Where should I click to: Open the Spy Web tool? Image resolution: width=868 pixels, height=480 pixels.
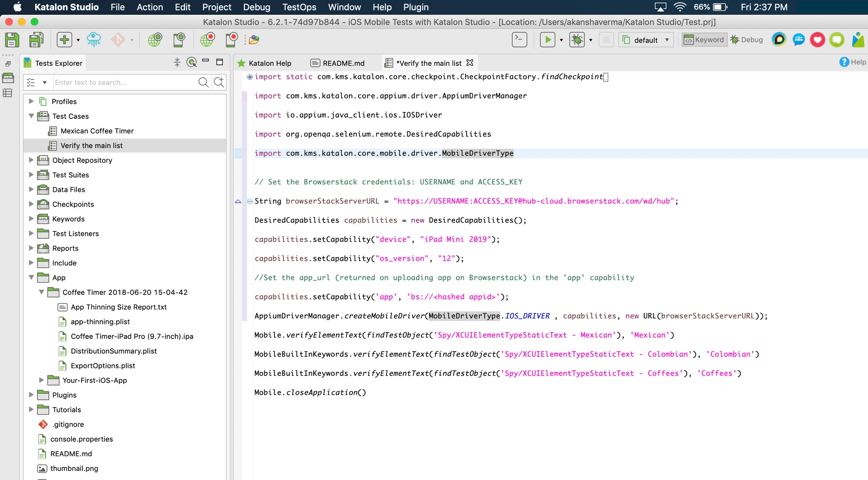[x=156, y=40]
